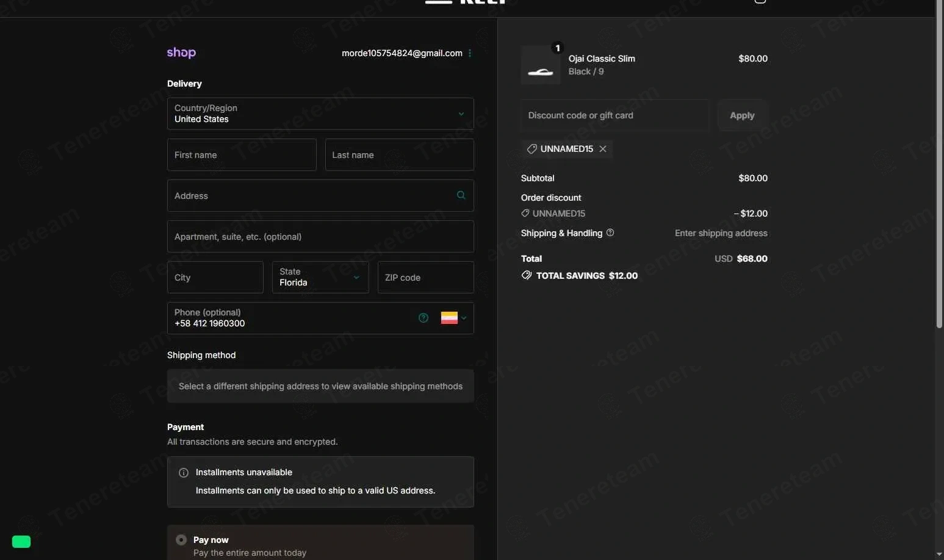Click the Last name text box
Viewport: 944px width, 560px height.
click(399, 155)
